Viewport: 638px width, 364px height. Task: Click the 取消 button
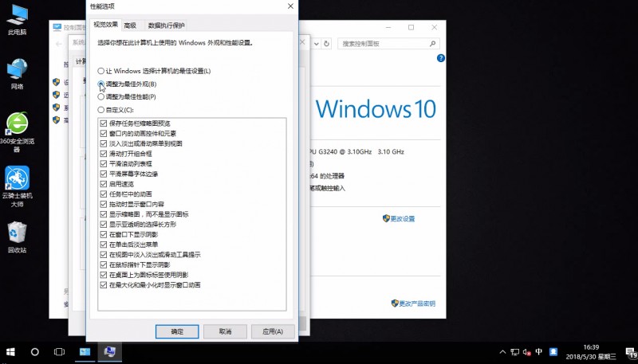tap(225, 331)
